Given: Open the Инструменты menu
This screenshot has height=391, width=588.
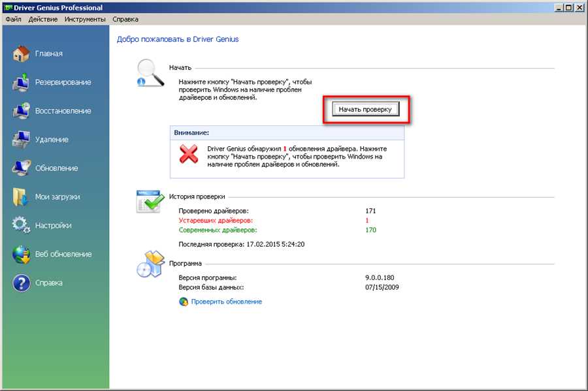Looking at the screenshot, I should click(85, 19).
